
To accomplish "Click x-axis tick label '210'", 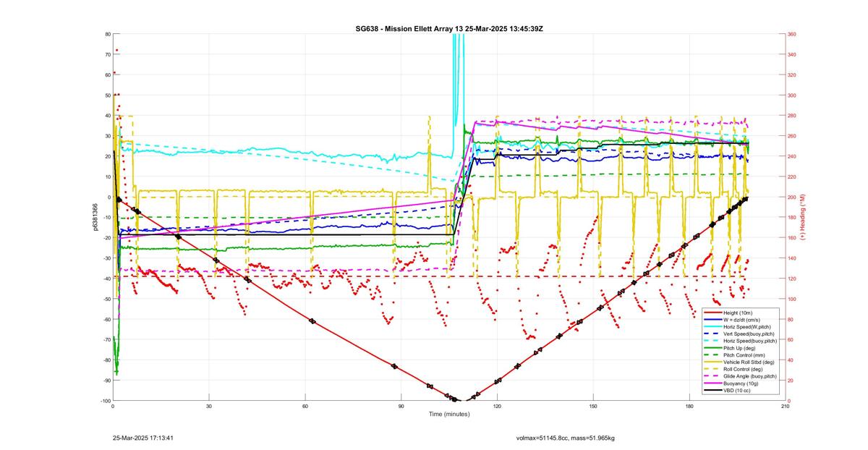I will pyautogui.click(x=785, y=407).
